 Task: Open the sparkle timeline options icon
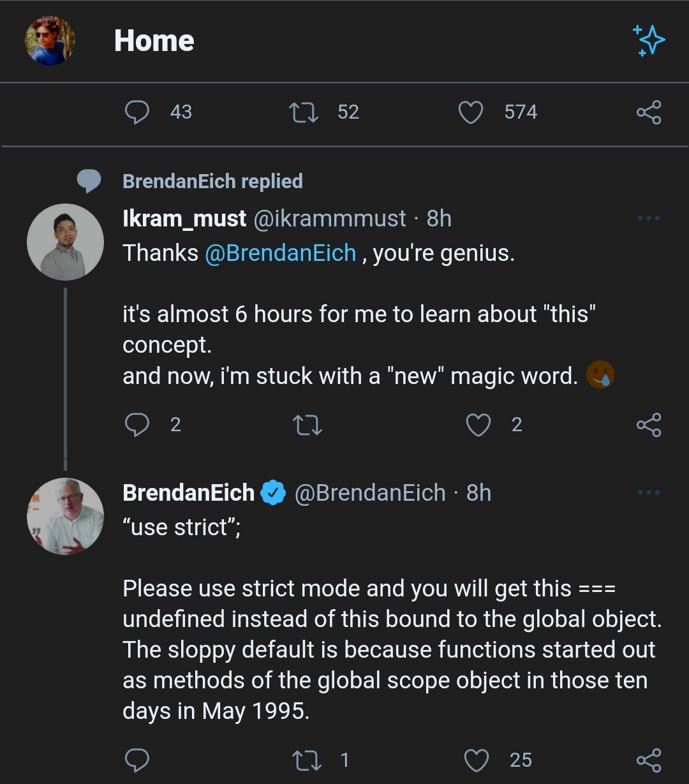click(649, 41)
